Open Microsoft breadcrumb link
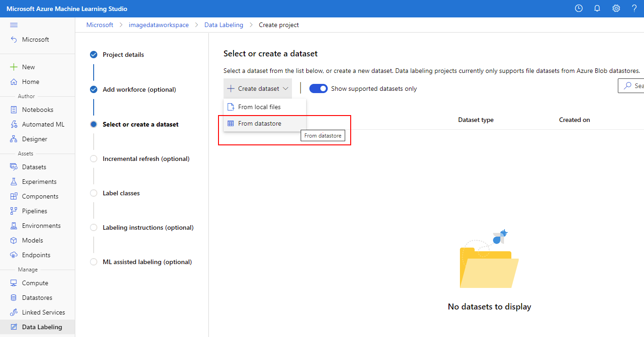The image size is (644, 337). click(x=100, y=25)
